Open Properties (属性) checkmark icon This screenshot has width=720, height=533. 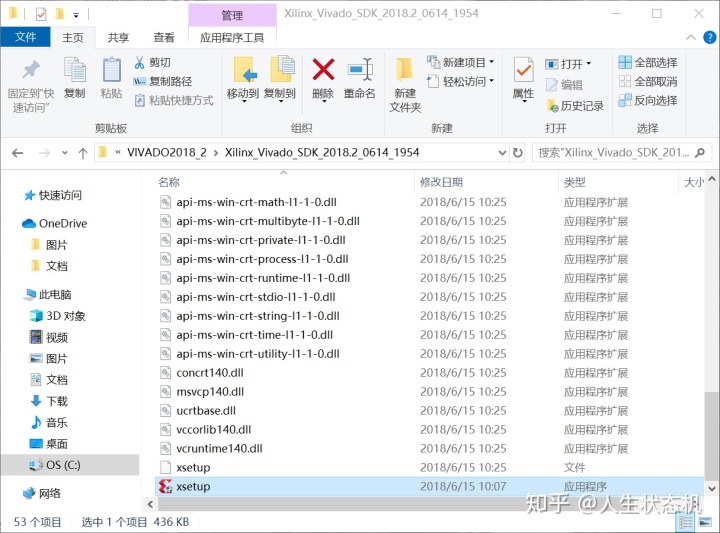click(523, 70)
